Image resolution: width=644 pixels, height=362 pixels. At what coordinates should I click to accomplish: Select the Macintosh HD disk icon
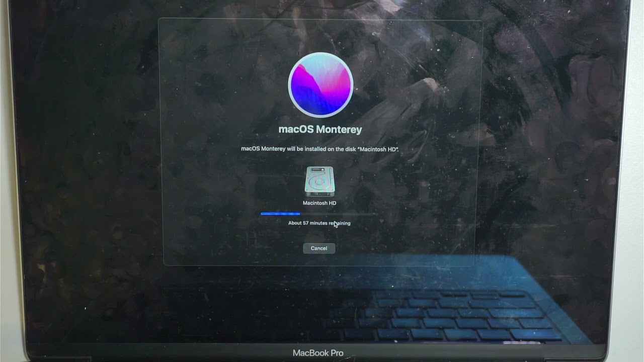tap(319, 182)
